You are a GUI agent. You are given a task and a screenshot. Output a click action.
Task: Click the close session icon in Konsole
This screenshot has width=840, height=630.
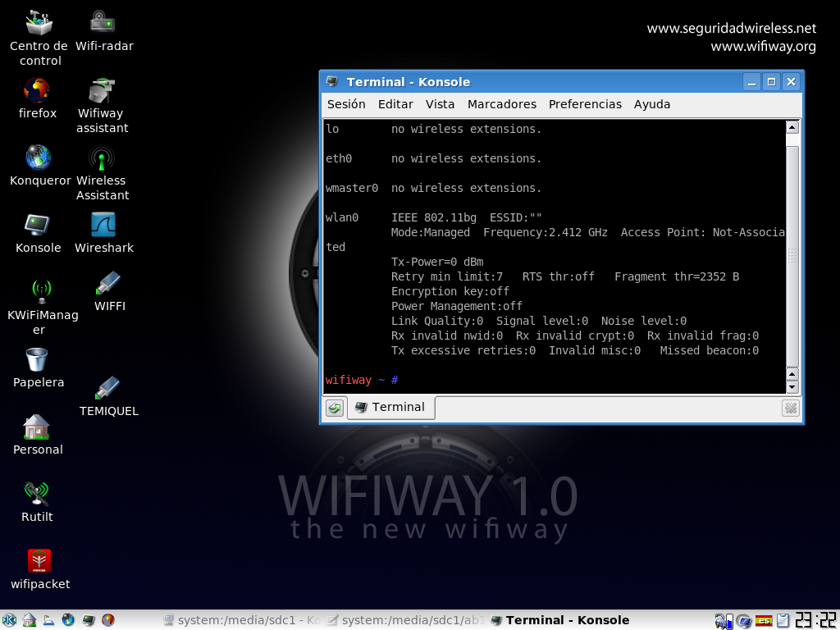[791, 409]
